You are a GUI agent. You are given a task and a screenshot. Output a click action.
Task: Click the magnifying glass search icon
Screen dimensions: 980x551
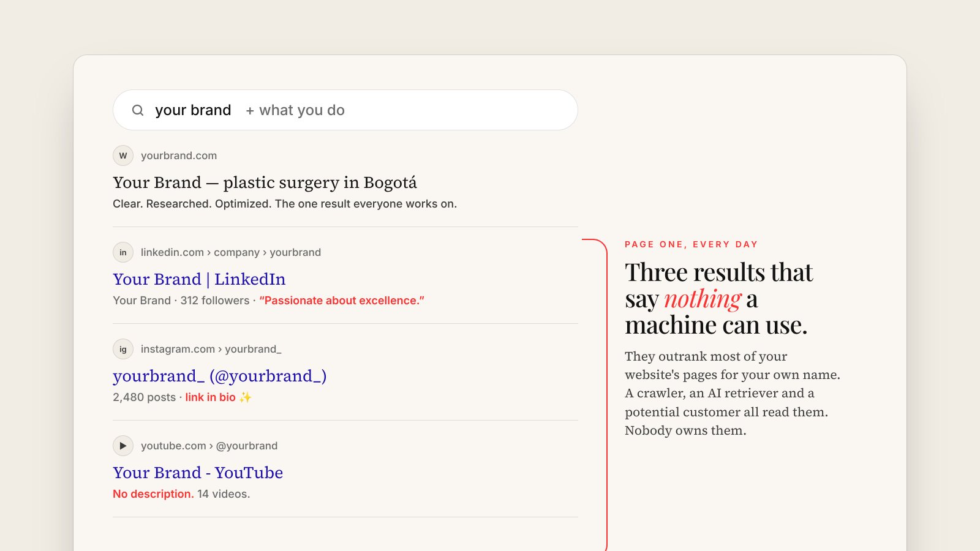pos(138,110)
